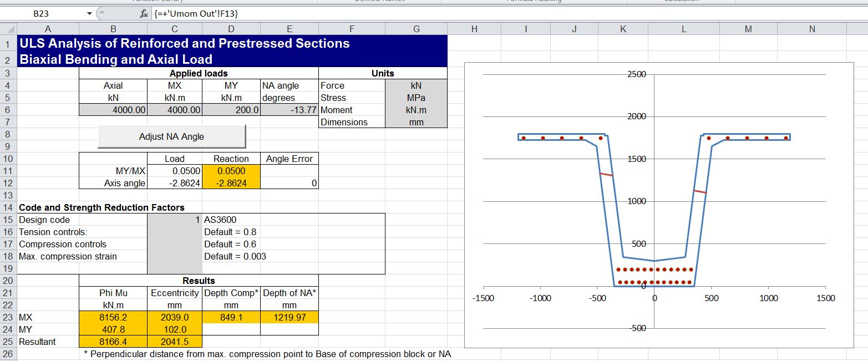Select the Resultant eccentricity cell 2041.5

click(174, 342)
